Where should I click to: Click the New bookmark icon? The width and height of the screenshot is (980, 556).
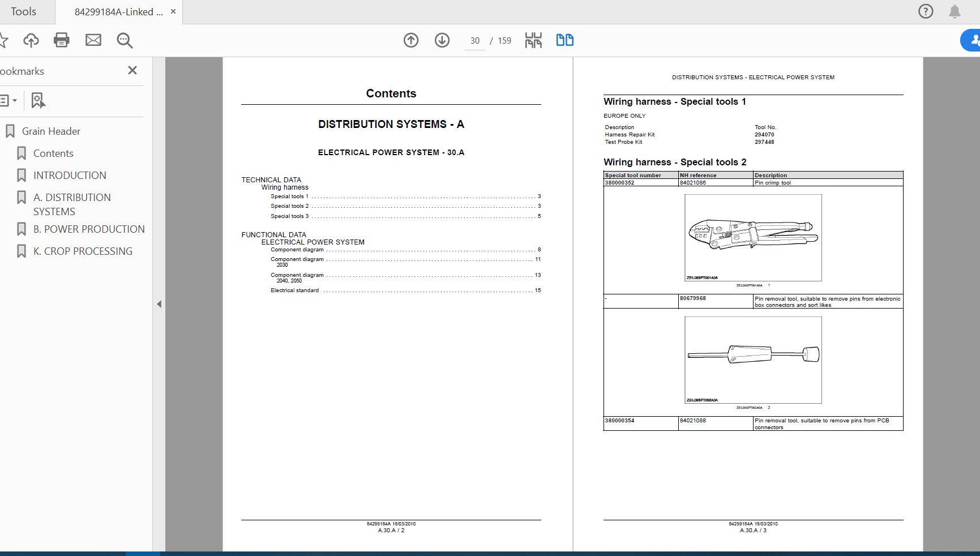pyautogui.click(x=37, y=100)
